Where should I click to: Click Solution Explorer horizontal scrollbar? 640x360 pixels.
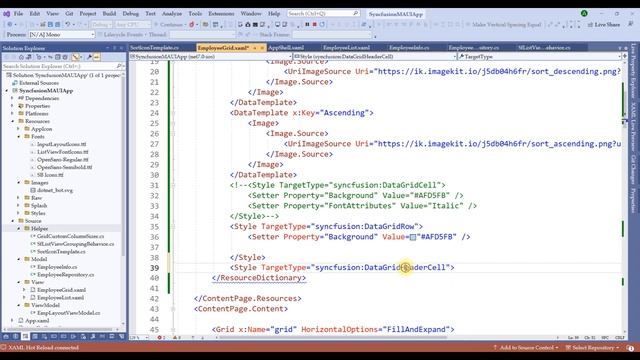[x=59, y=329]
